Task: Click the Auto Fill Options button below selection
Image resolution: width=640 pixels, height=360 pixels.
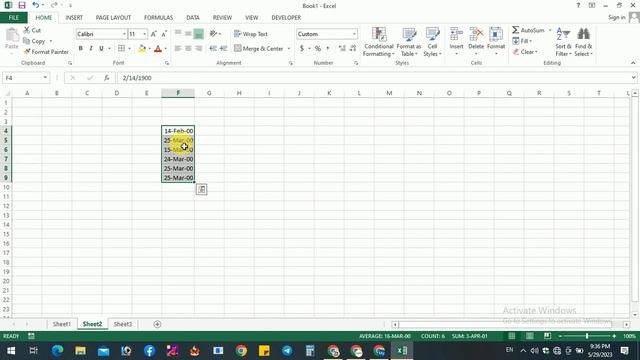Action: [x=201, y=189]
